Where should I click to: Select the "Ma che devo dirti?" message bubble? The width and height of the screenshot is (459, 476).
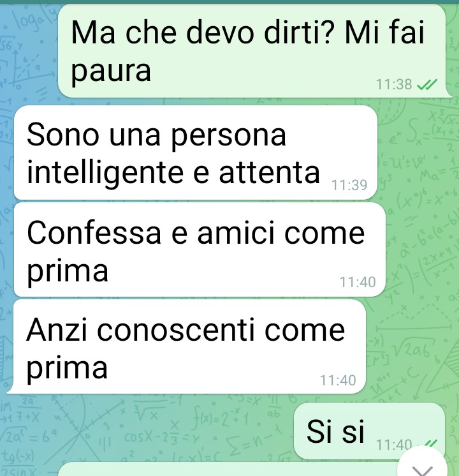252,51
